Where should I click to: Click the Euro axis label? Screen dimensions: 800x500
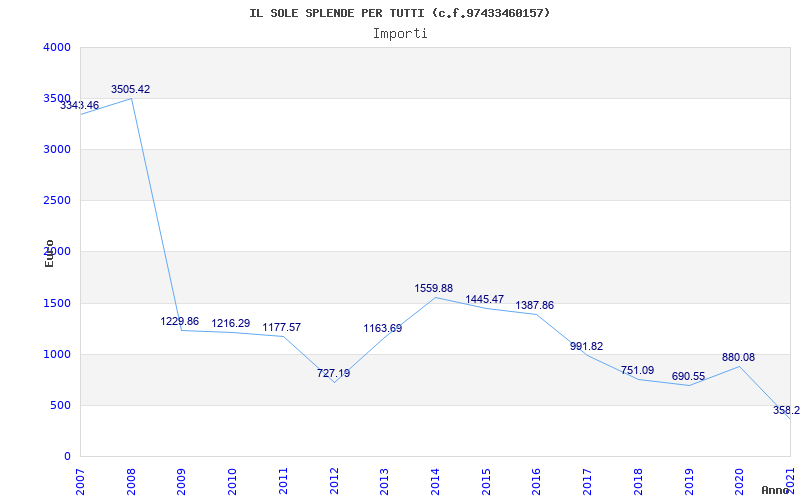pyautogui.click(x=49, y=253)
